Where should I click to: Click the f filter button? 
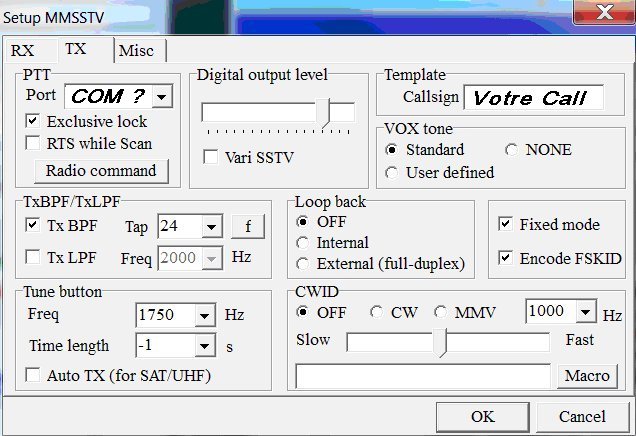(248, 226)
